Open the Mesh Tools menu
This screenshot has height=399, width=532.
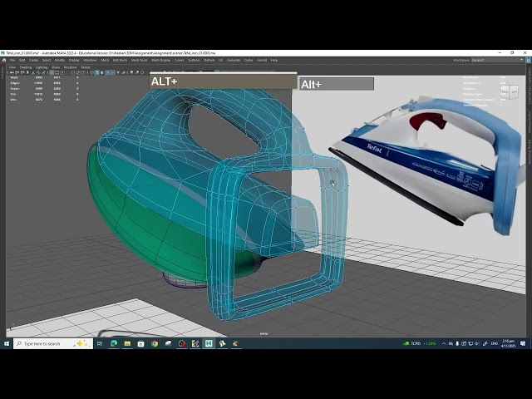pos(139,60)
